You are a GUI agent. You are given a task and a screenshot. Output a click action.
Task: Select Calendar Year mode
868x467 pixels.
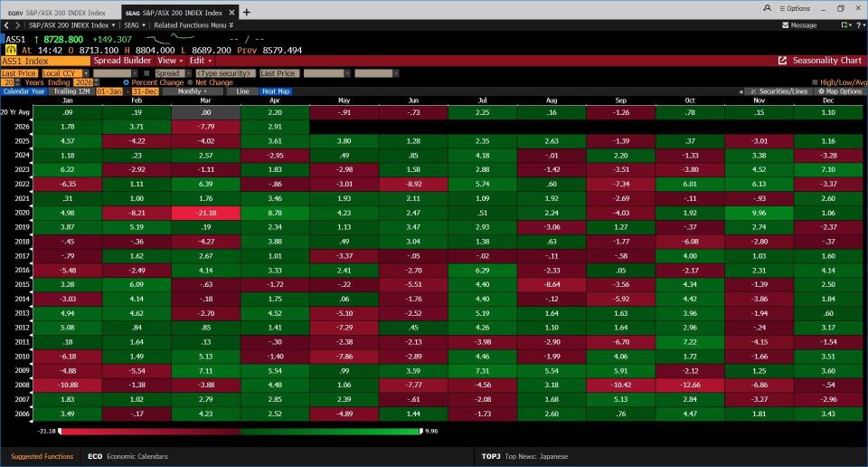pos(24,91)
